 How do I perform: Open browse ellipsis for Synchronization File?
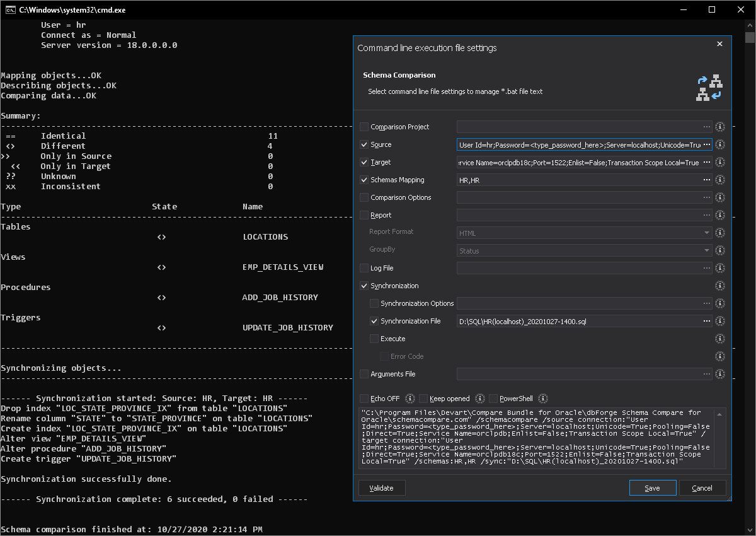[707, 321]
